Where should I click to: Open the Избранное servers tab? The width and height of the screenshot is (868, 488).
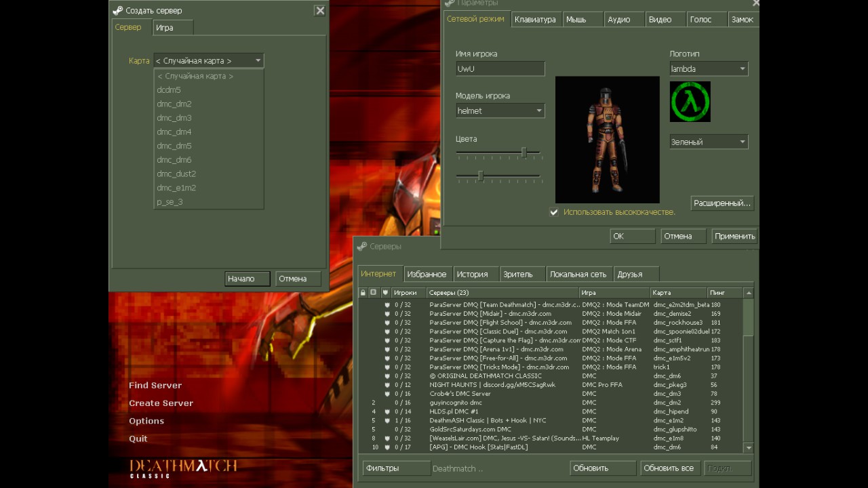point(427,274)
